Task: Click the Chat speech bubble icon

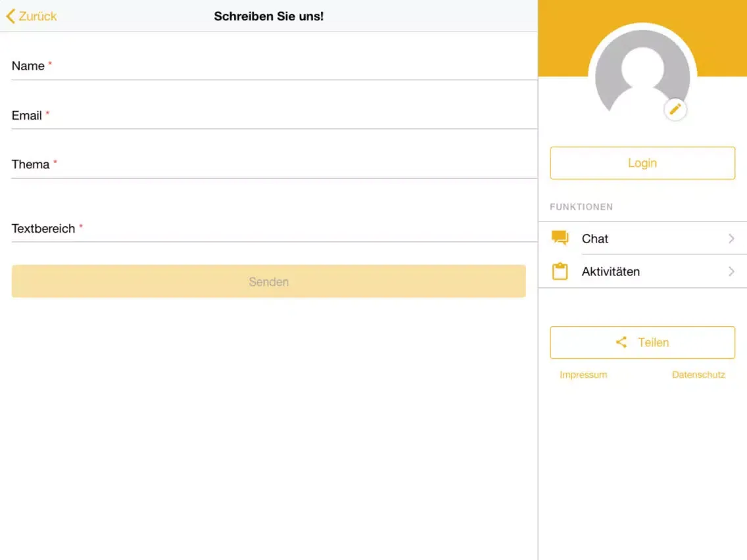Action: (x=560, y=238)
